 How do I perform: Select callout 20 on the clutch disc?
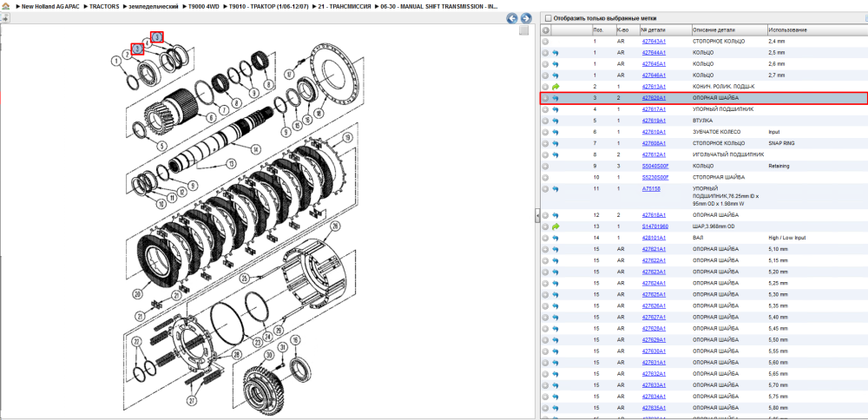click(138, 294)
